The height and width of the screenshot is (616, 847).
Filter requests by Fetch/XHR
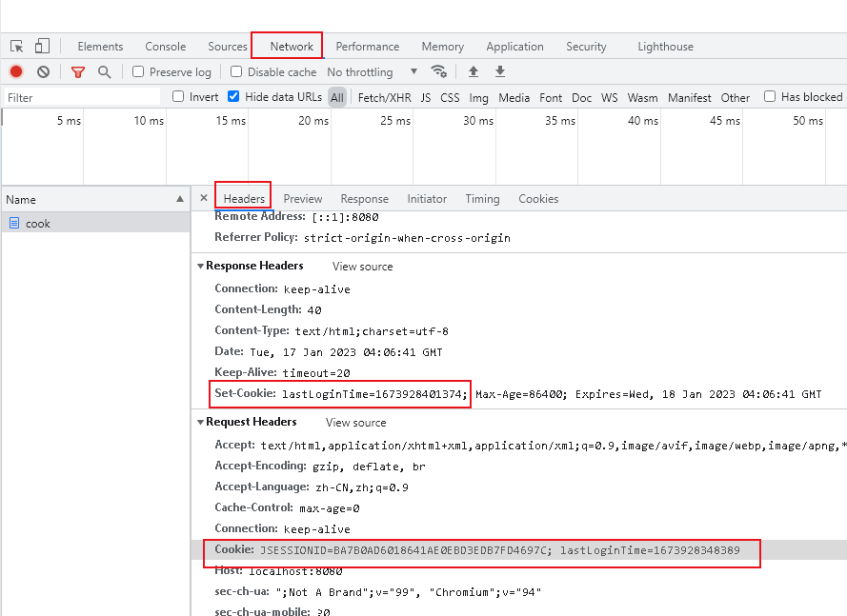pyautogui.click(x=385, y=98)
